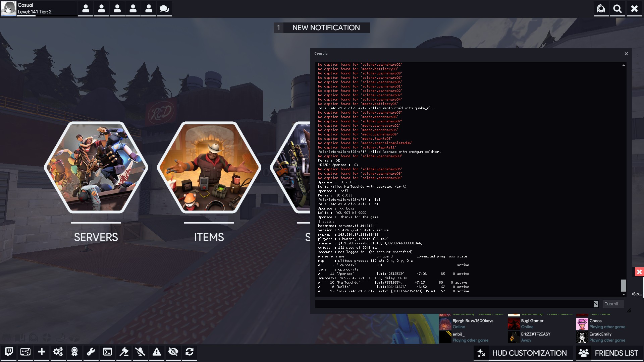644x362 pixels.
Task: Open the wrench tools icon
Action: (x=91, y=352)
